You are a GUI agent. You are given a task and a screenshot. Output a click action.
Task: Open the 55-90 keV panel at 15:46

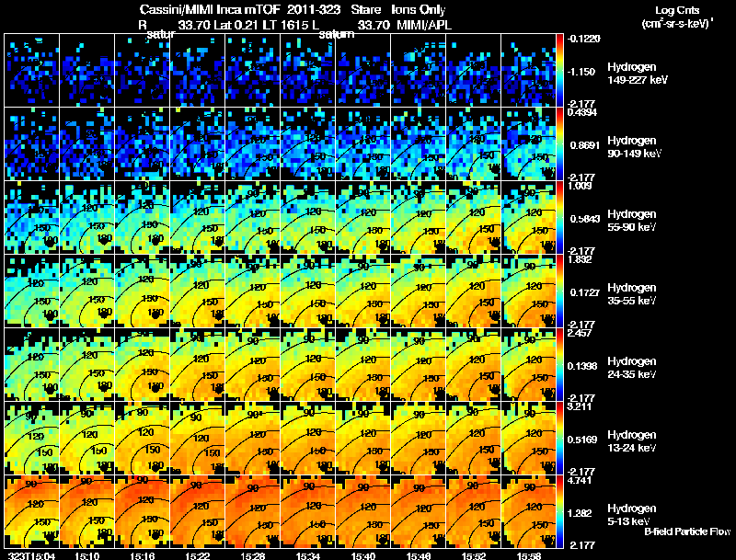[419, 218]
